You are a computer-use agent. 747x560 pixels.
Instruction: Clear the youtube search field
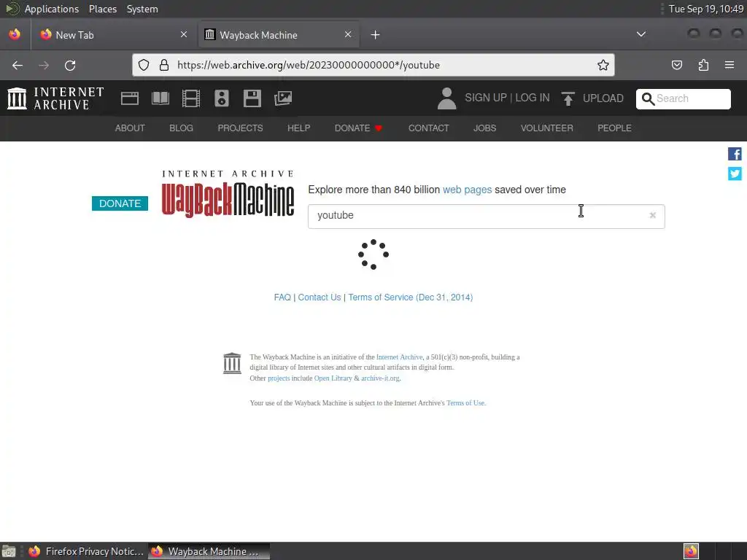pos(653,215)
